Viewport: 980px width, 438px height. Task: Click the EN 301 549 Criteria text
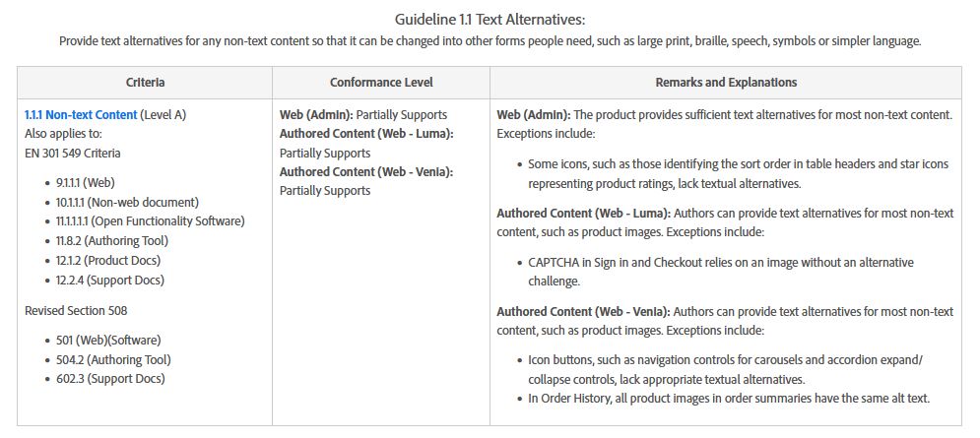[73, 154]
